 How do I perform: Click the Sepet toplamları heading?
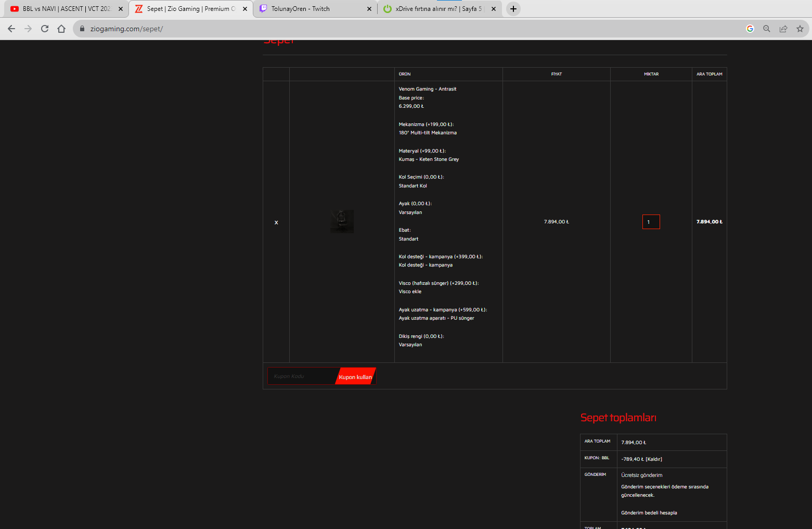click(618, 418)
